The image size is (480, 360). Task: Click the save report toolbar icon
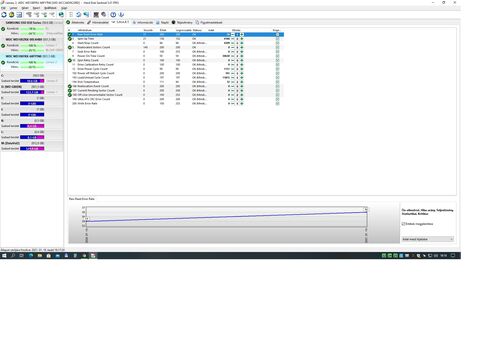(19, 15)
